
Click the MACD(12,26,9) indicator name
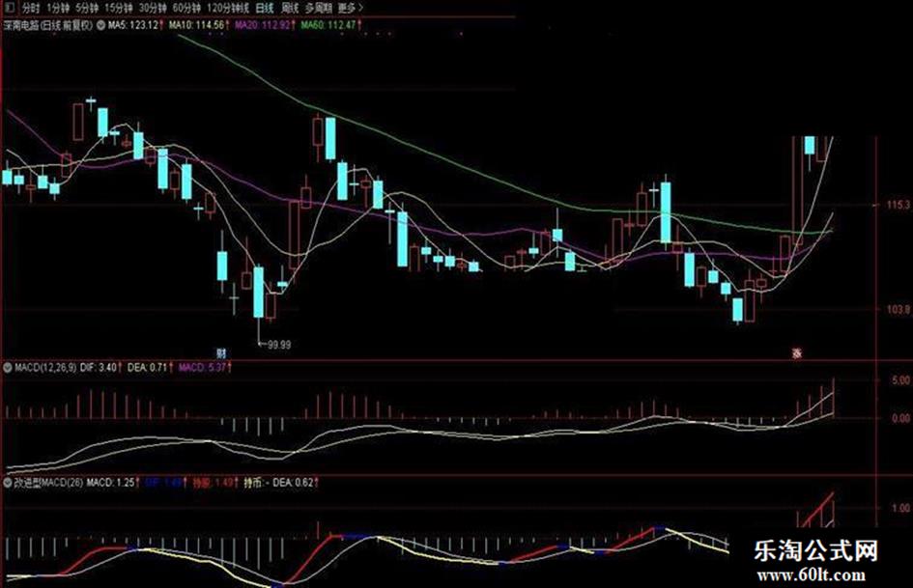(45, 368)
